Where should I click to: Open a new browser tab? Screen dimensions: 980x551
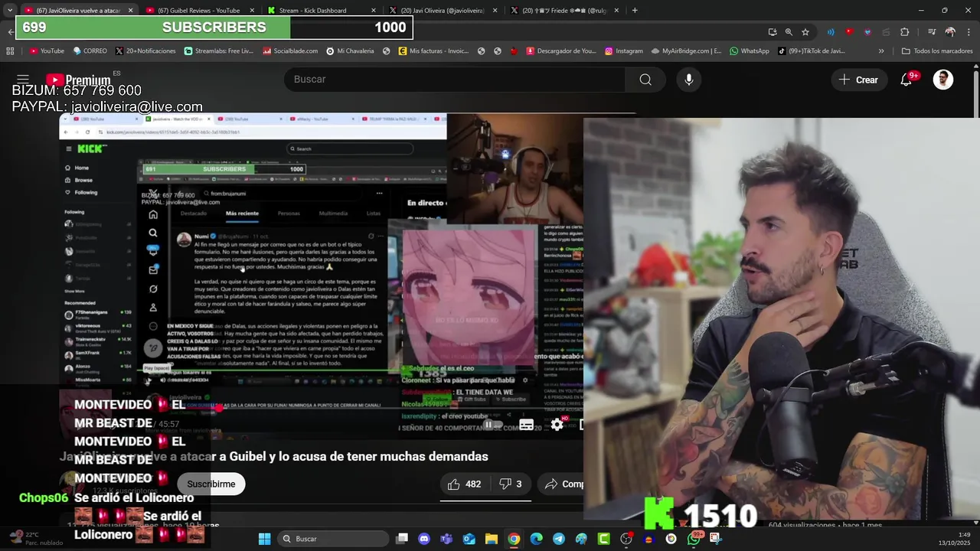[x=635, y=10]
